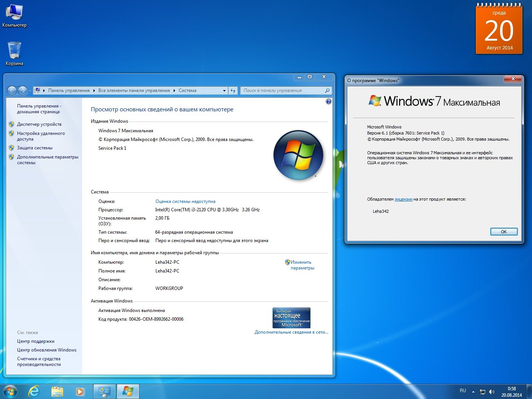Click the Leha342 licensee name in About dialog
This screenshot has height=399, width=532.
[x=381, y=211]
